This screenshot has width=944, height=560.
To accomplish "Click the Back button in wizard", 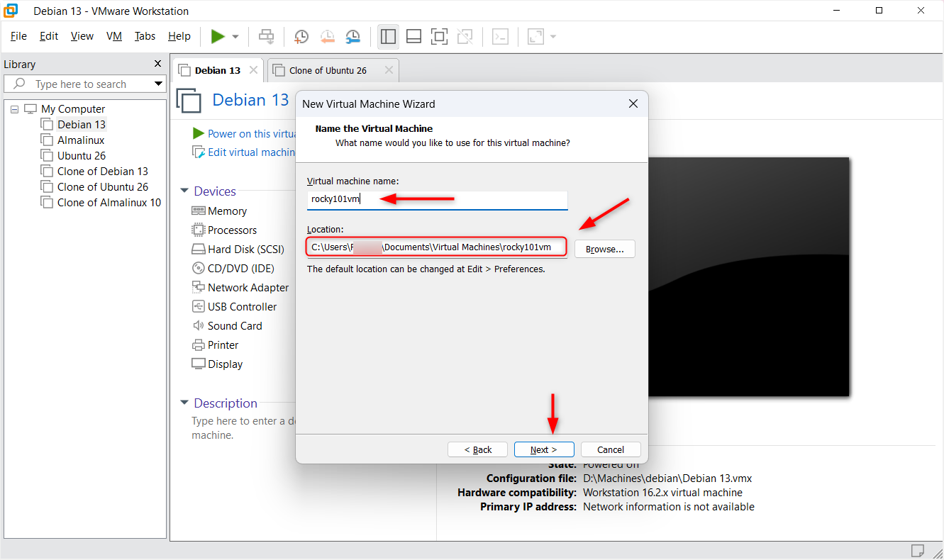I will pos(477,449).
